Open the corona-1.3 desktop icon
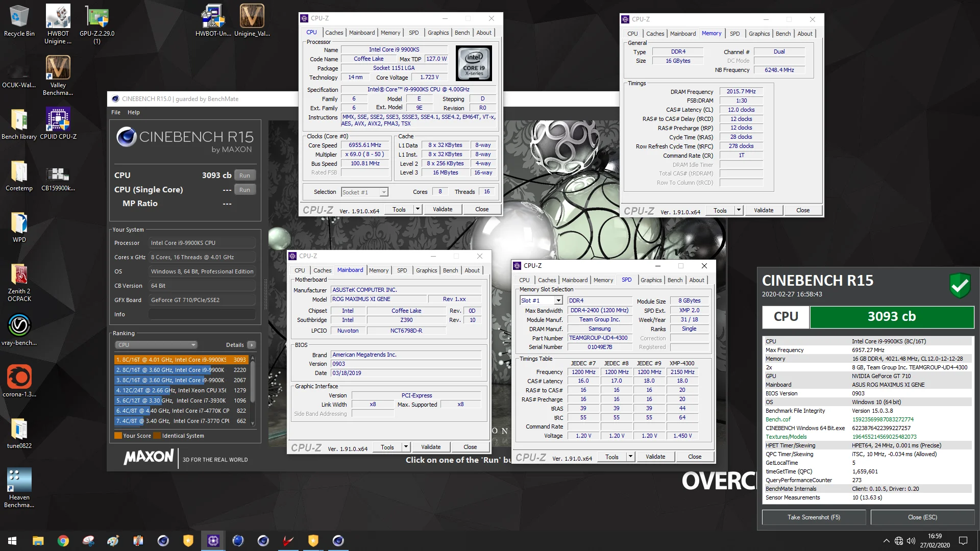Screen dimensions: 980x551 coord(19,381)
